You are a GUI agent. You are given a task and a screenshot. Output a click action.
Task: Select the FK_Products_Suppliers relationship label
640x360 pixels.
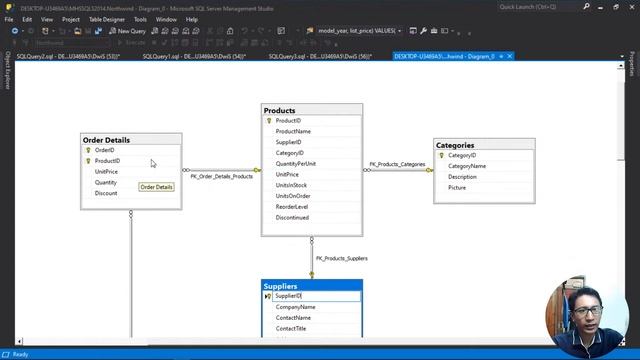[342, 258]
